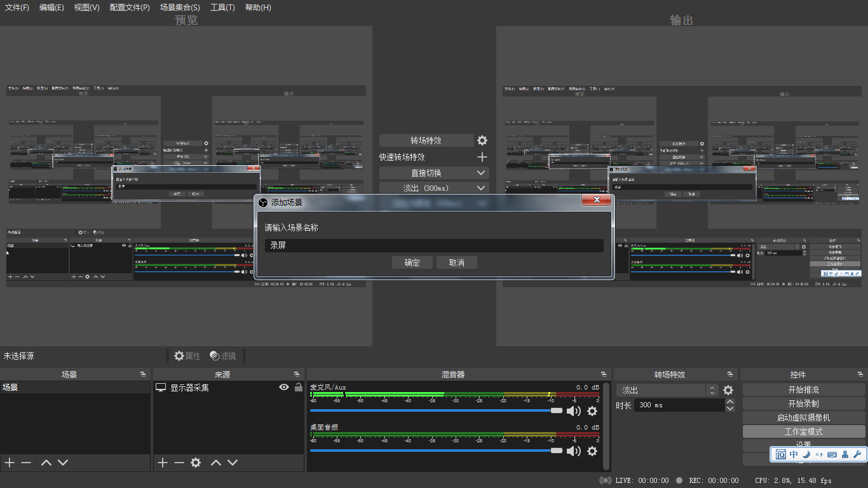Viewport: 868px width, 488px height.
Task: Remove the selected source with the minus icon
Action: [x=179, y=463]
